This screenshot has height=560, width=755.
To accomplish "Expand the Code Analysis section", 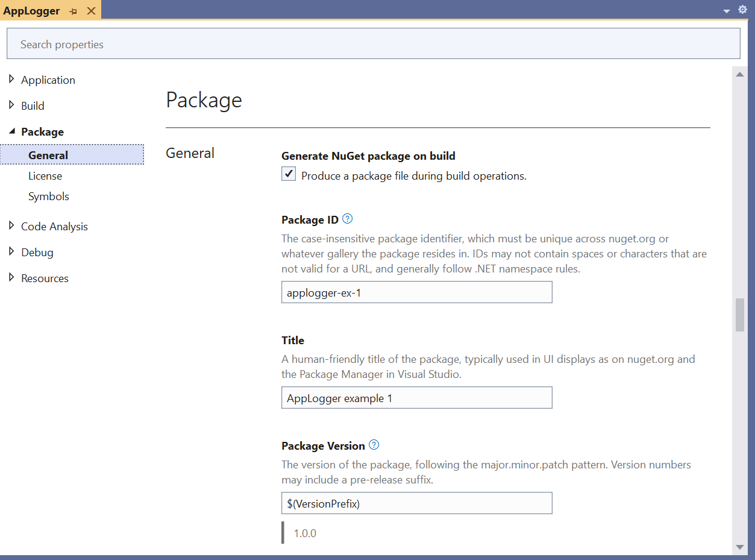I will click(11, 226).
